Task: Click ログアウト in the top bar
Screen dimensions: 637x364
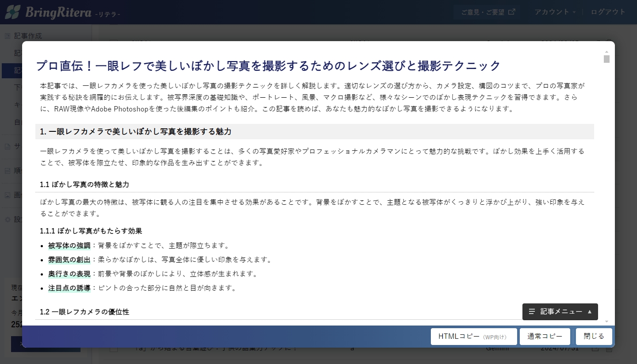Action: [x=608, y=12]
